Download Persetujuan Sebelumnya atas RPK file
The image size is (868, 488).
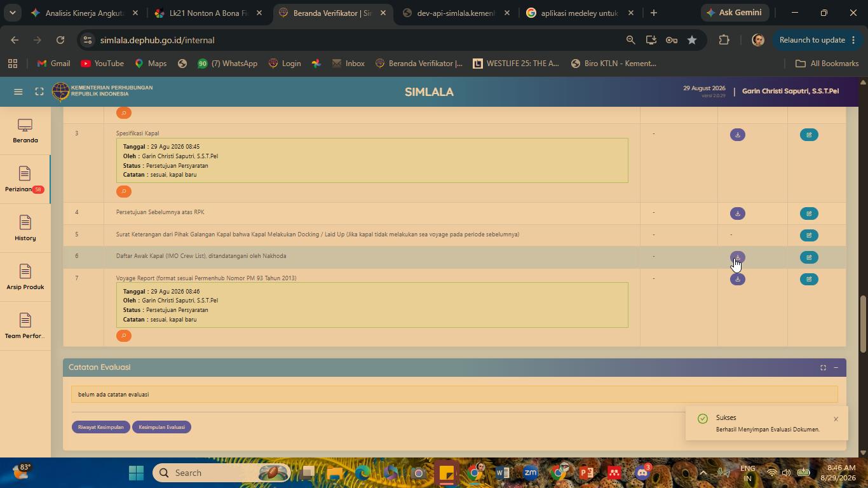pos(737,213)
